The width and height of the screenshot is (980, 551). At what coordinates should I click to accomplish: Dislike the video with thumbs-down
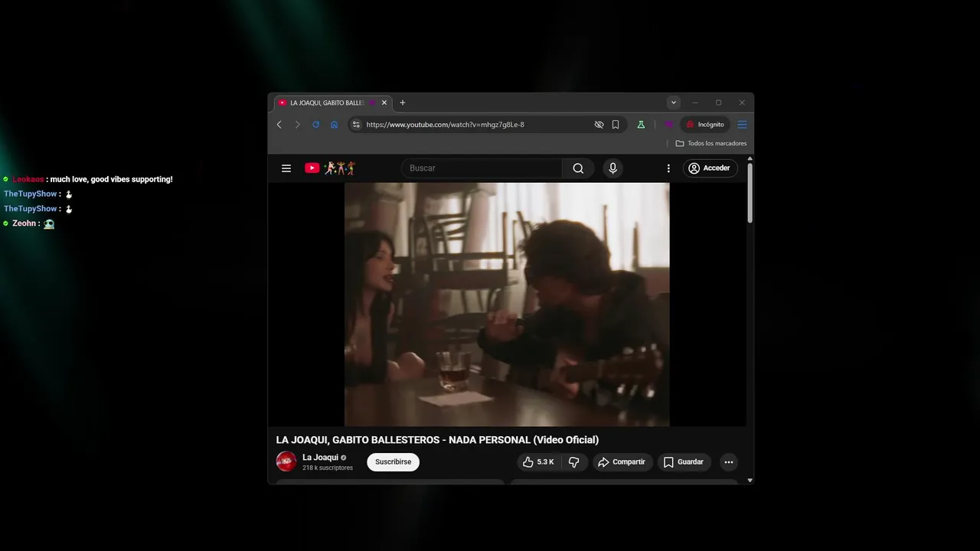coord(574,462)
